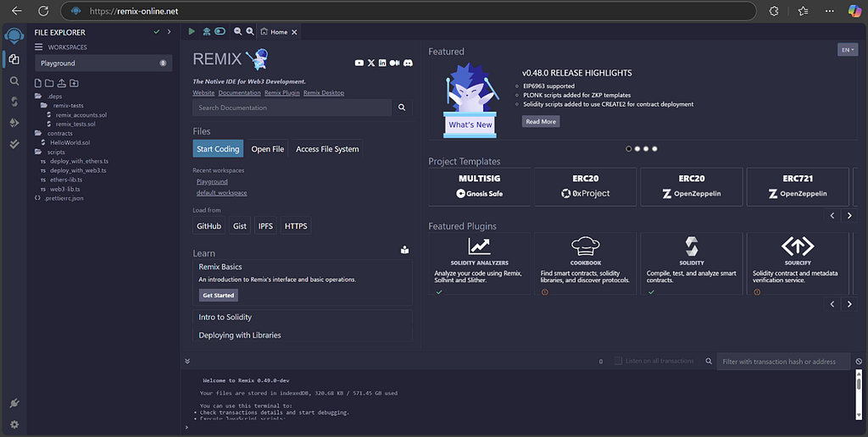Enable Listen on all transactions checkbox
868x437 pixels.
[618, 361]
